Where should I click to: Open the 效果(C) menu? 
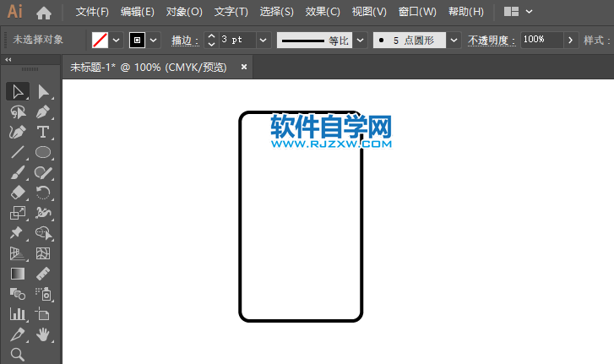[x=323, y=12]
